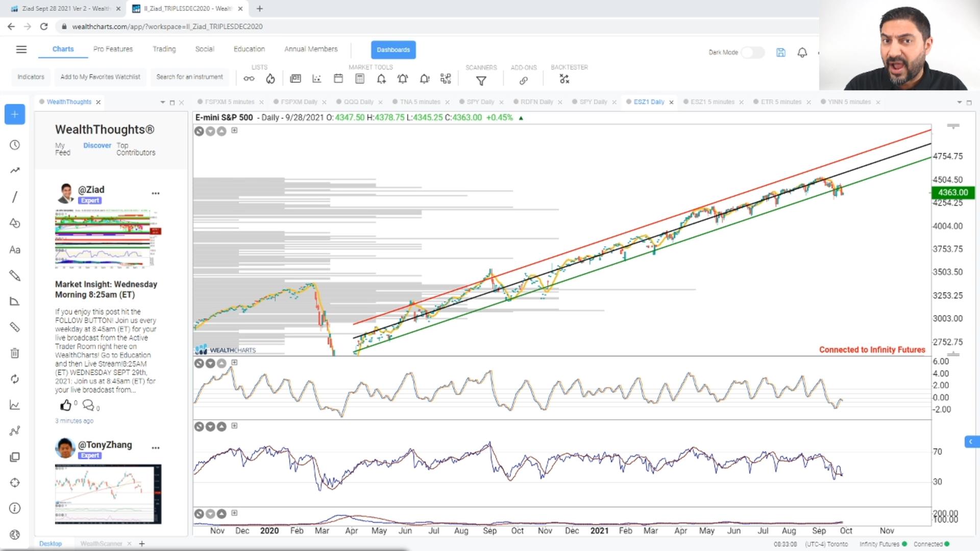
Task: Move the price pane down with arrow
Action: (x=210, y=131)
